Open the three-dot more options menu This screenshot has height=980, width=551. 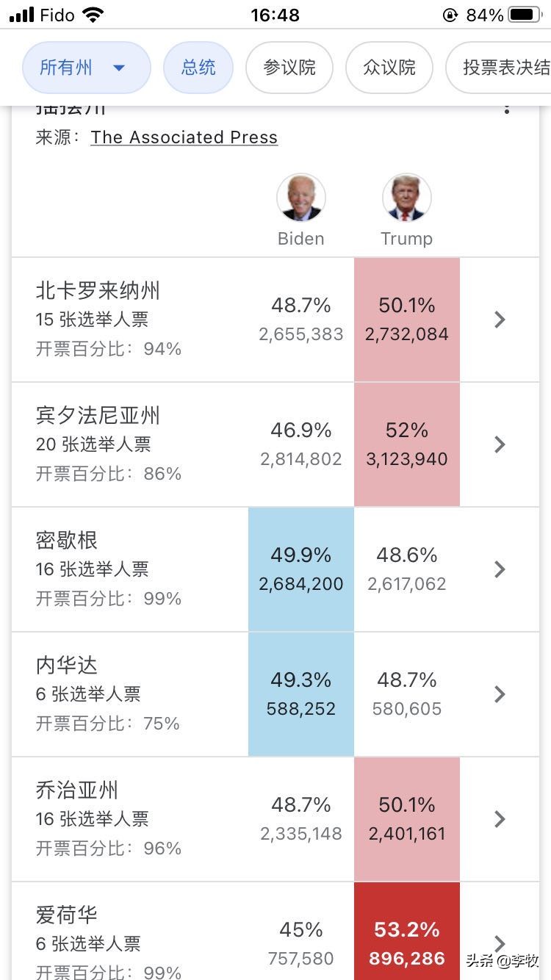pyautogui.click(x=506, y=109)
